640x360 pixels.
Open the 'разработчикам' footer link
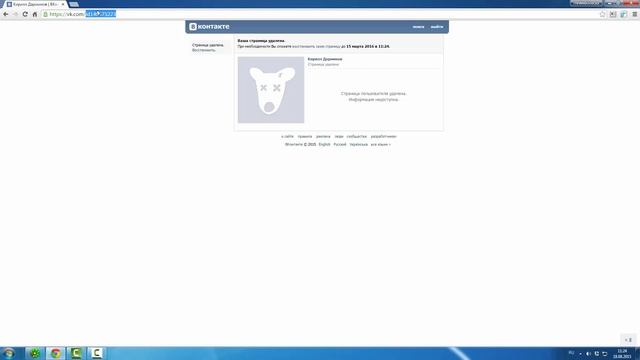point(384,136)
